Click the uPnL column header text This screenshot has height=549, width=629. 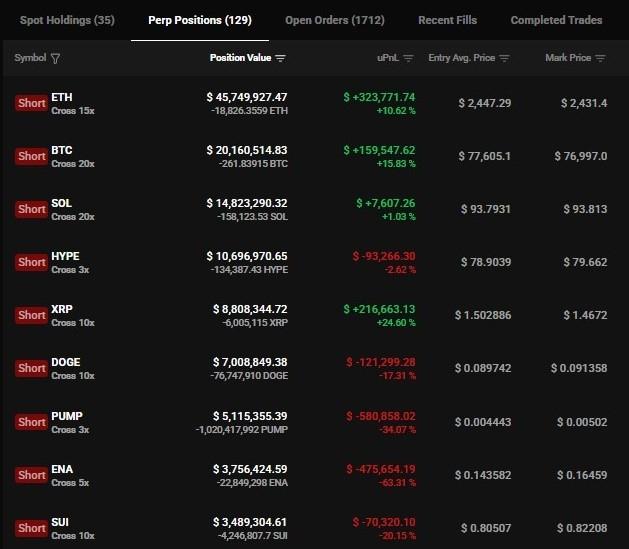point(388,58)
